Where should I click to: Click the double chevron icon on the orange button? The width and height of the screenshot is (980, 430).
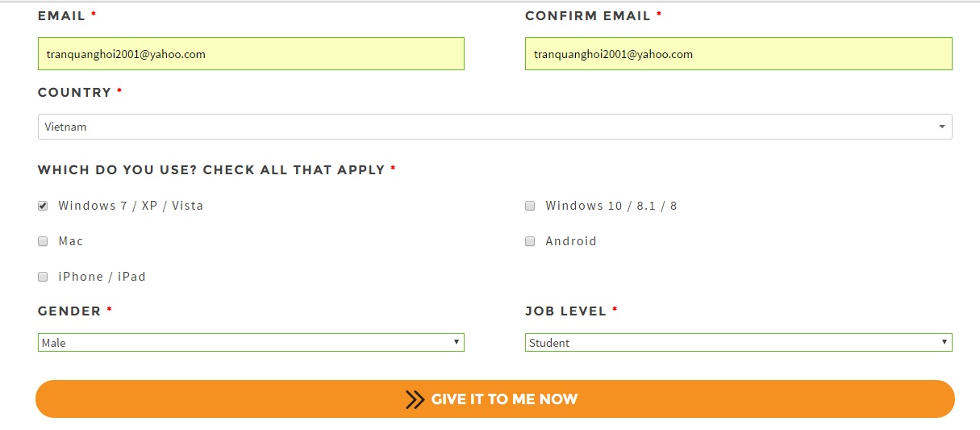tap(415, 399)
